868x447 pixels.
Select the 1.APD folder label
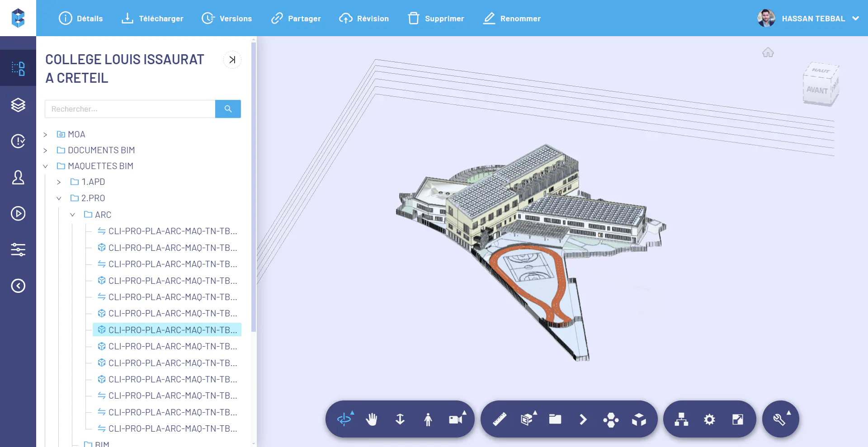[x=93, y=182]
